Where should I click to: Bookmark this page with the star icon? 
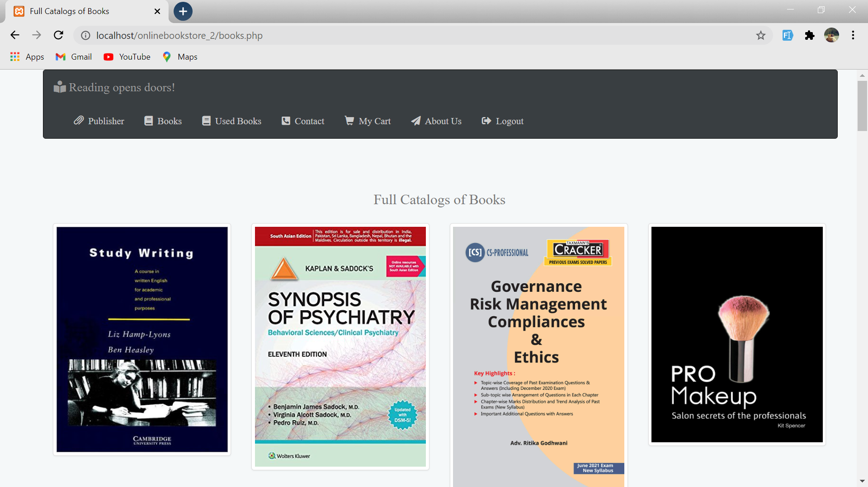click(x=761, y=35)
